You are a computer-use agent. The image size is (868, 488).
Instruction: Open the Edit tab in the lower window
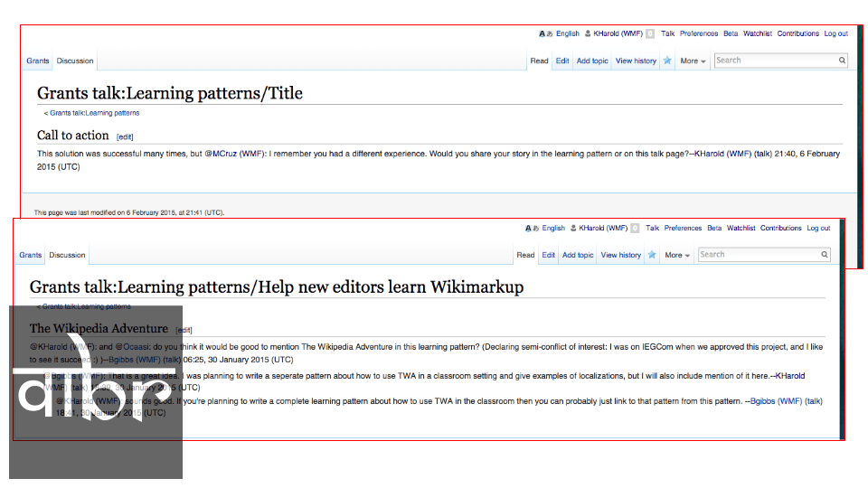(x=548, y=255)
